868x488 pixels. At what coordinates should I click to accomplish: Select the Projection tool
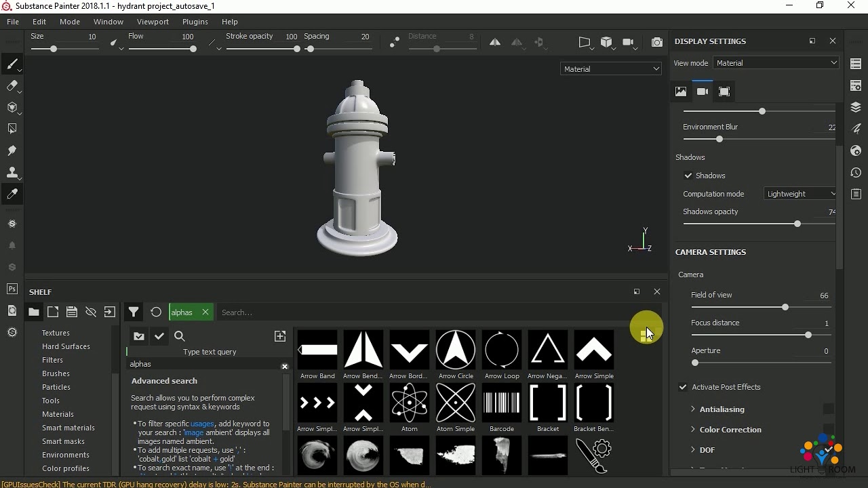coord(12,108)
